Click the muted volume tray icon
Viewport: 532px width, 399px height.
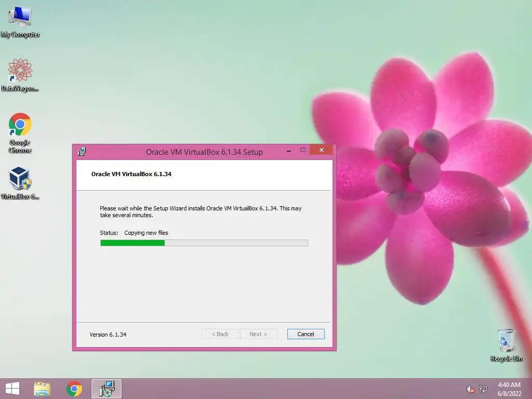[x=470, y=390]
